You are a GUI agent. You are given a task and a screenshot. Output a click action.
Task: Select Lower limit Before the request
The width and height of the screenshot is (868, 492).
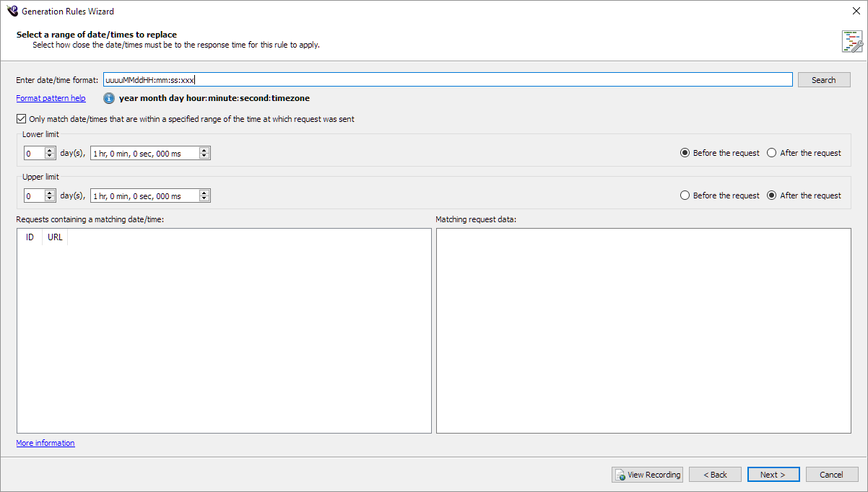pyautogui.click(x=685, y=153)
